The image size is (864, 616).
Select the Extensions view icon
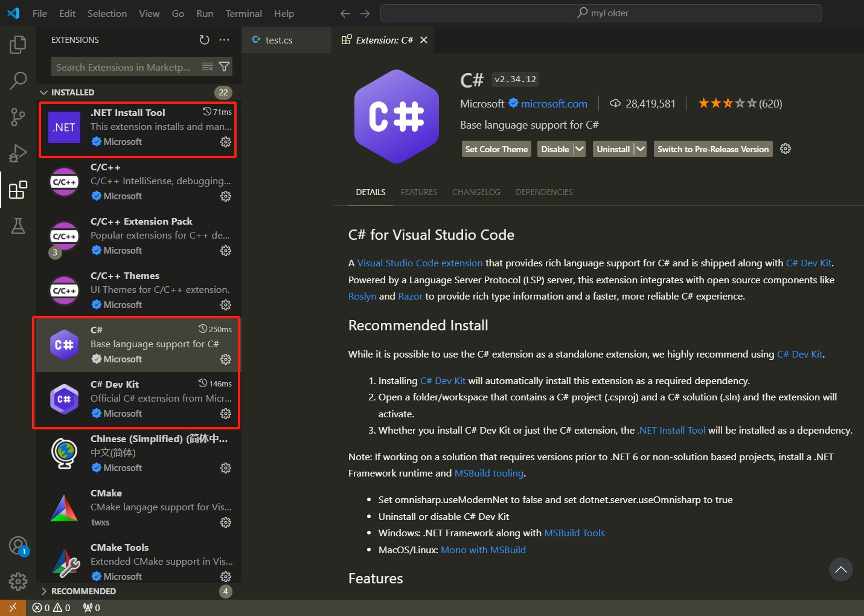tap(18, 190)
